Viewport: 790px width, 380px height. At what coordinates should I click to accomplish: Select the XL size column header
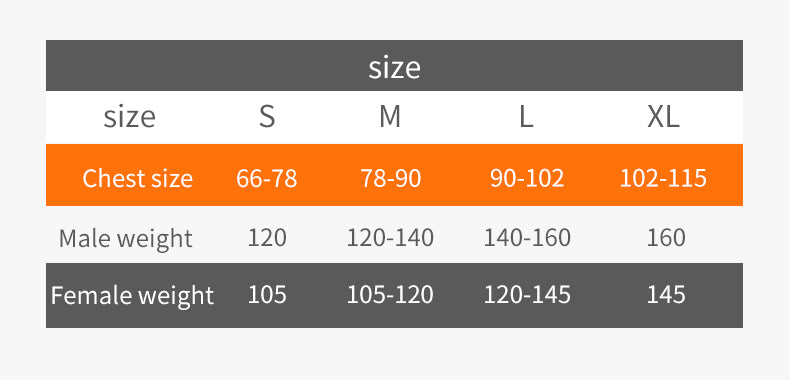pyautogui.click(x=664, y=117)
